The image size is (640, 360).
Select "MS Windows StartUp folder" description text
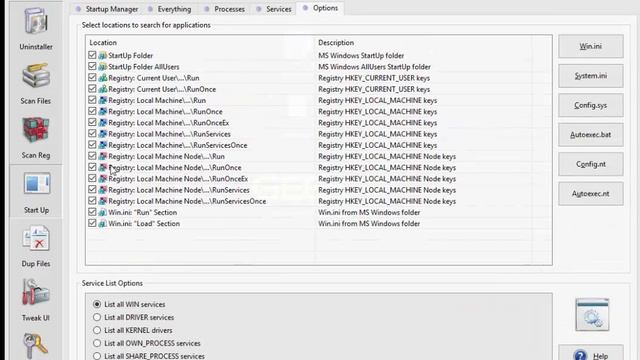361,56
